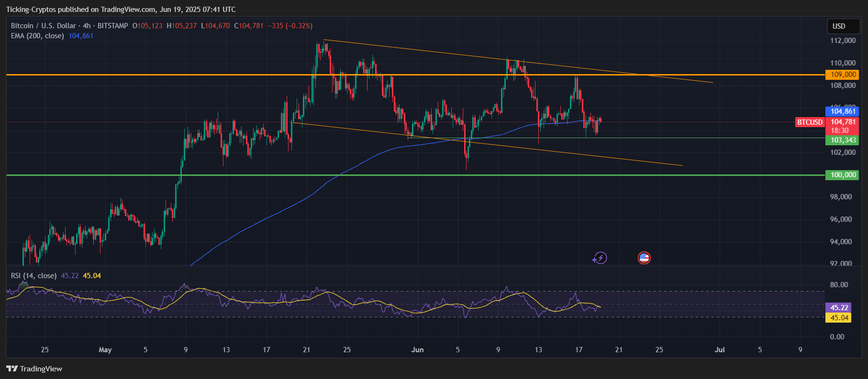Click the May label on time axis
868x379 pixels.
coord(105,350)
